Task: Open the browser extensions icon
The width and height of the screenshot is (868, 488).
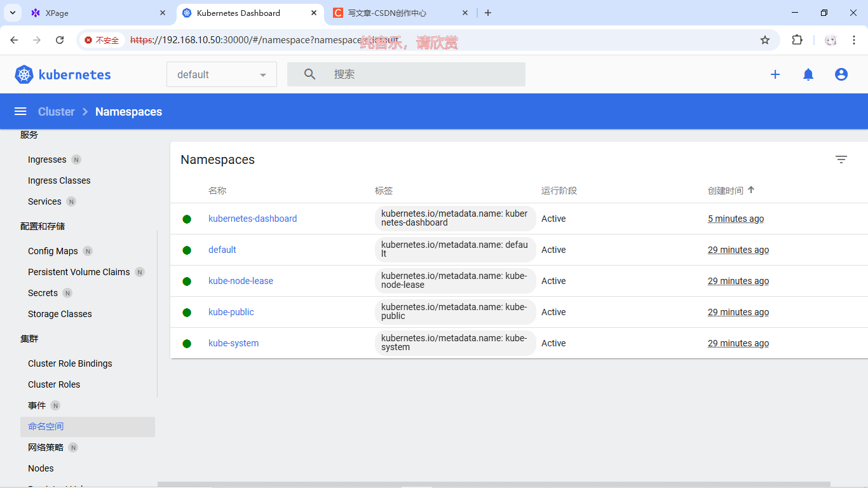Action: (x=797, y=40)
